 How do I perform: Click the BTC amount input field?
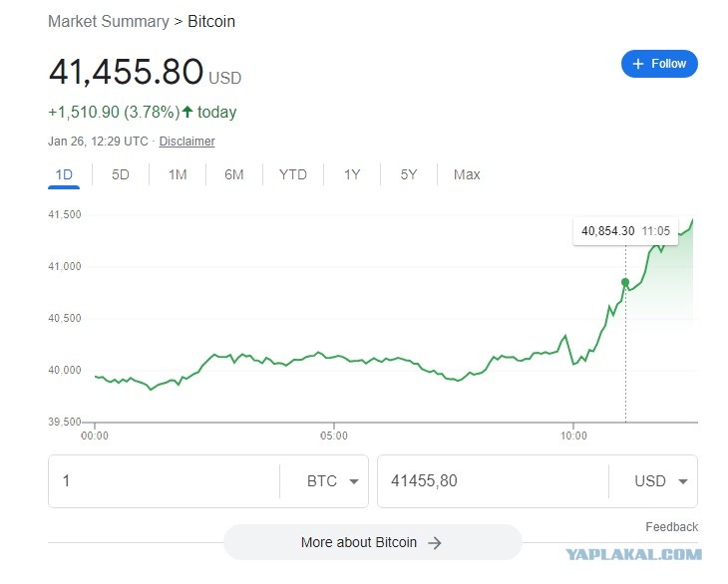(x=164, y=481)
